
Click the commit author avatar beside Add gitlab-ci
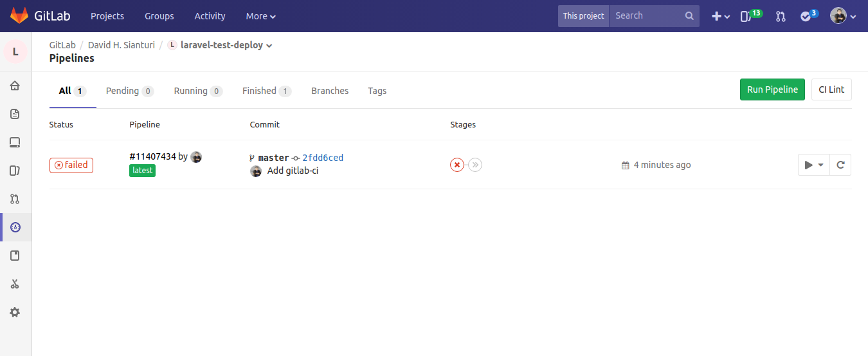(x=256, y=171)
